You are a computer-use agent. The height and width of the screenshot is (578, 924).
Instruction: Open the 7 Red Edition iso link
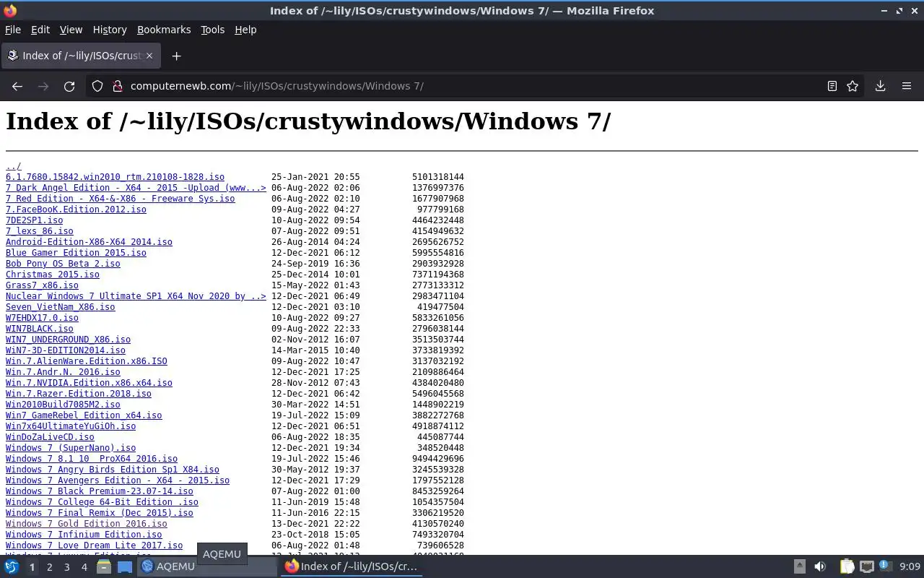pyautogui.click(x=120, y=199)
